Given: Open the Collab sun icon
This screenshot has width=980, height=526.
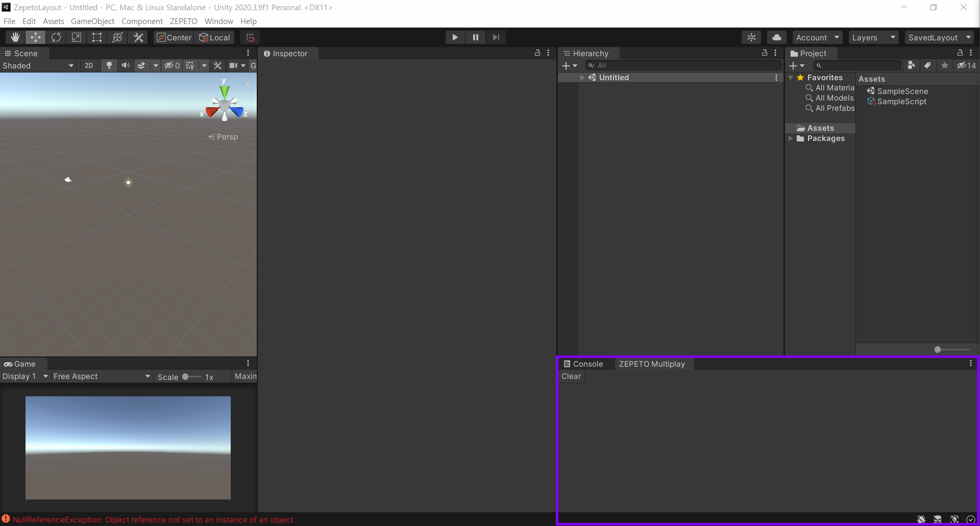Looking at the screenshot, I should pyautogui.click(x=751, y=37).
